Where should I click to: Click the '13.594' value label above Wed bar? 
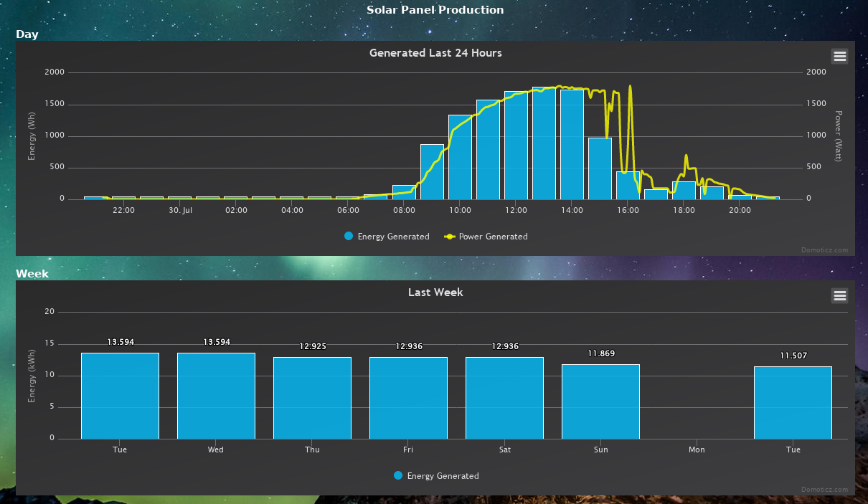pyautogui.click(x=216, y=343)
